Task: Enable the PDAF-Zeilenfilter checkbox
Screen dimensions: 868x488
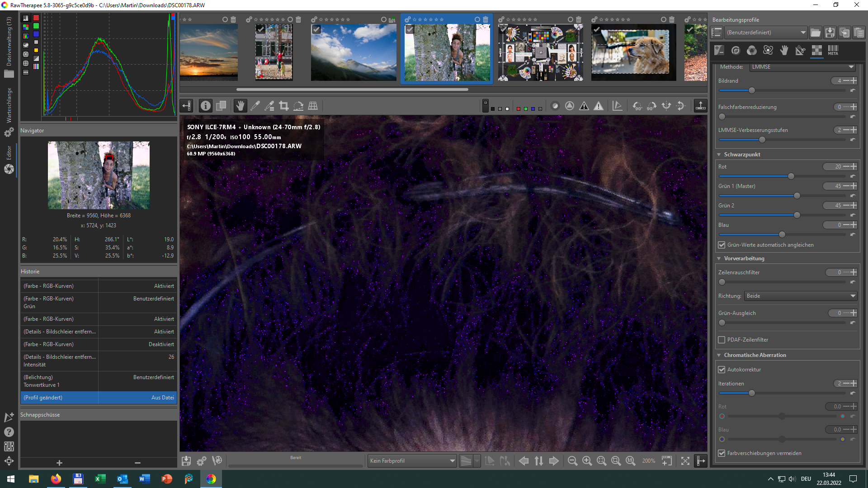Action: click(x=722, y=340)
